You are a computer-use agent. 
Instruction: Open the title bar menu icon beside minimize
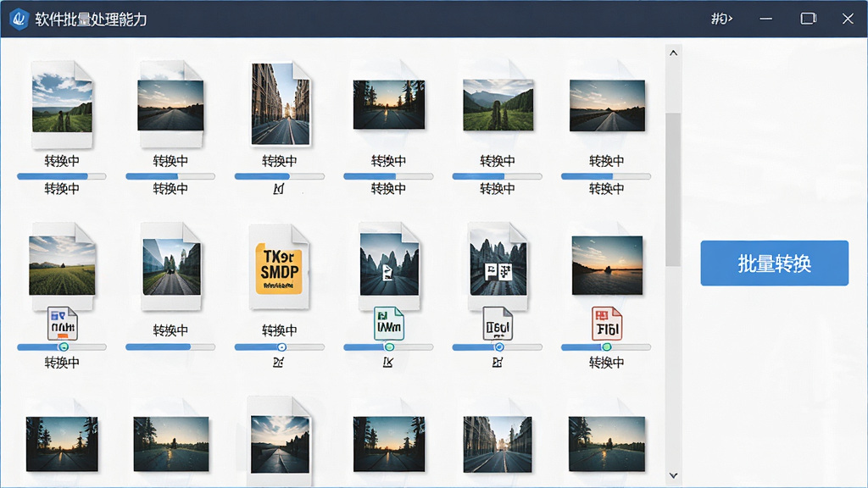722,19
